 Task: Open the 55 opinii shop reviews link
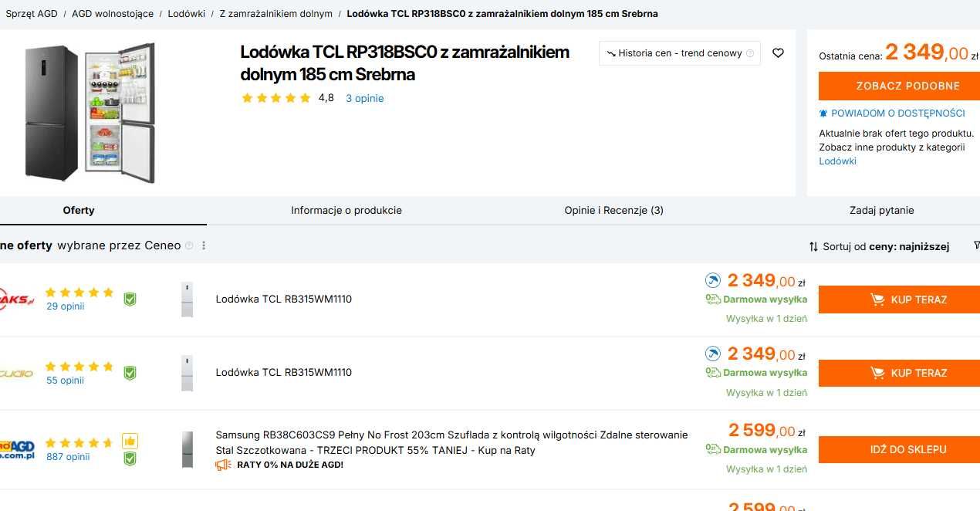click(x=66, y=381)
